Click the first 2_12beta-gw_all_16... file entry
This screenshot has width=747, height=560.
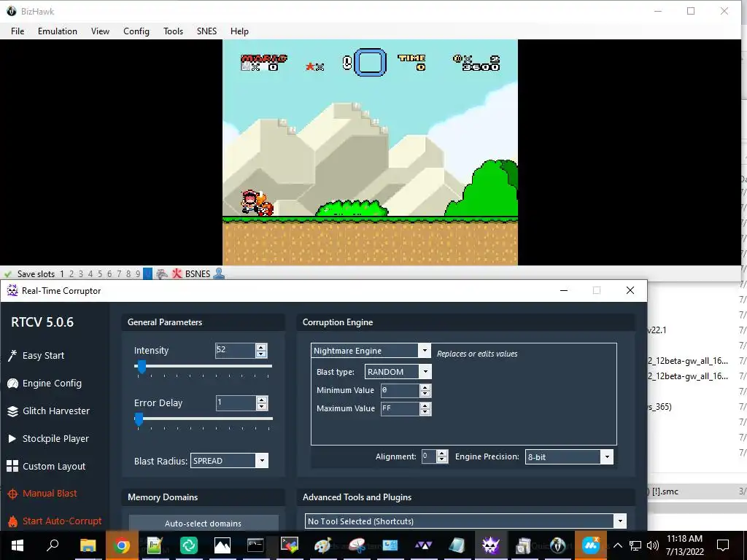click(687, 361)
